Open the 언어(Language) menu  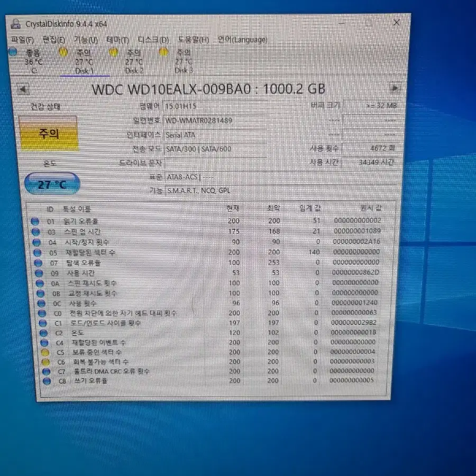243,40
